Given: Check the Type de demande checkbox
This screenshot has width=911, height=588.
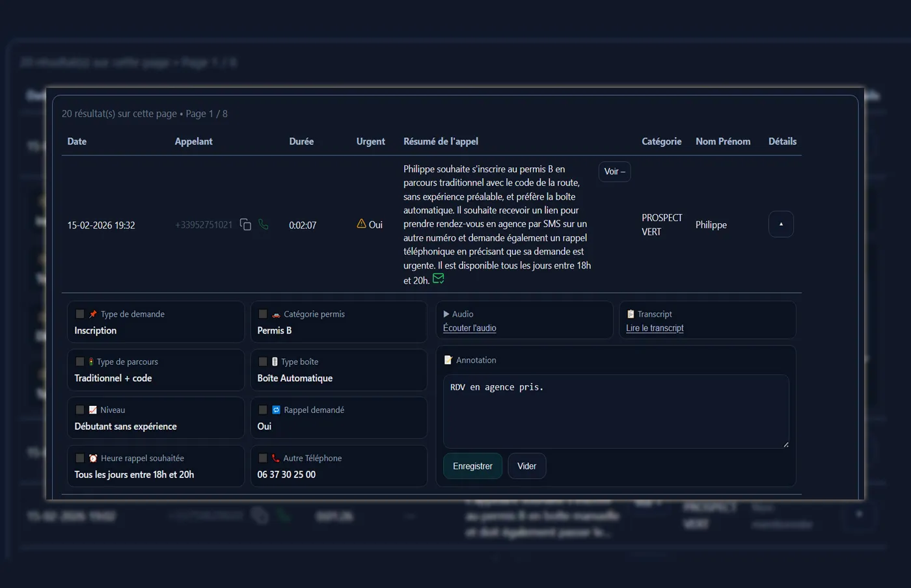Looking at the screenshot, I should [x=80, y=314].
